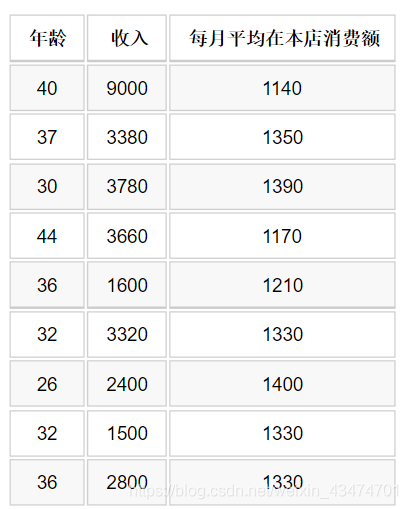408x509 pixels.
Task: Click the 年龄 column header
Action: (x=47, y=38)
